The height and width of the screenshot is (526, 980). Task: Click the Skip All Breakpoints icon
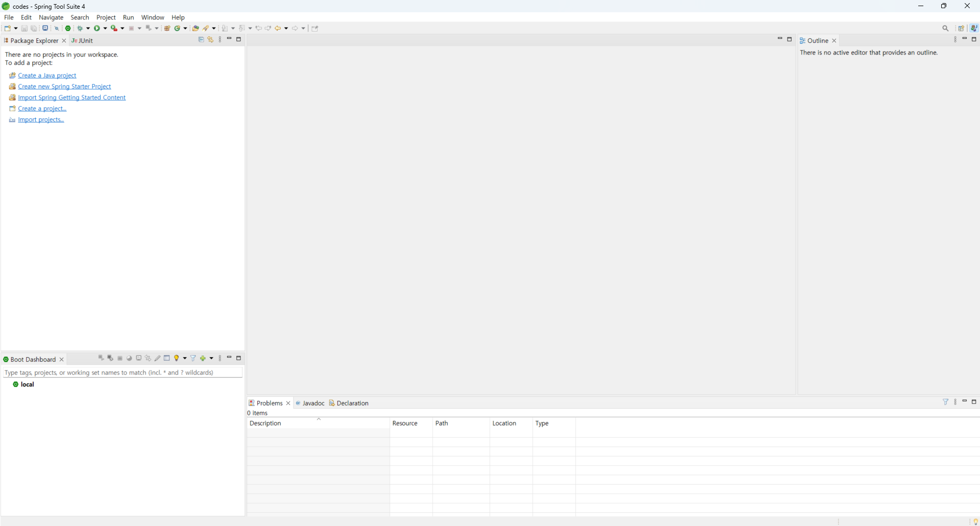coord(57,29)
